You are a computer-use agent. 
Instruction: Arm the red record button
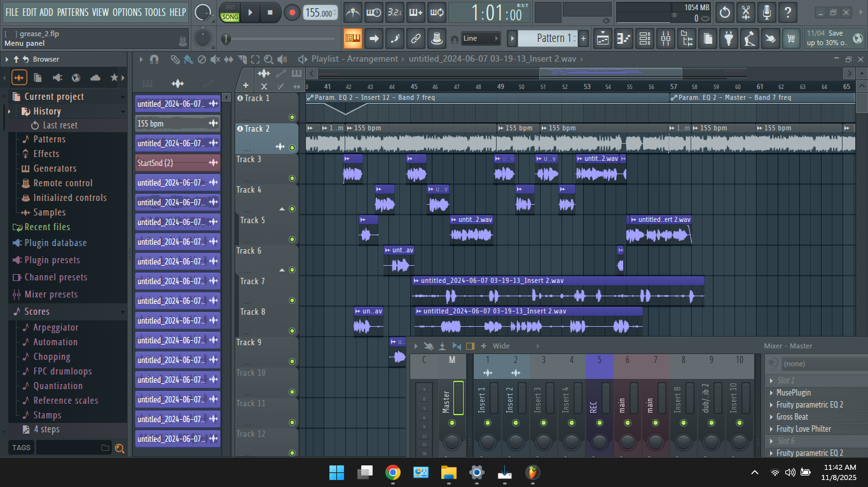292,12
